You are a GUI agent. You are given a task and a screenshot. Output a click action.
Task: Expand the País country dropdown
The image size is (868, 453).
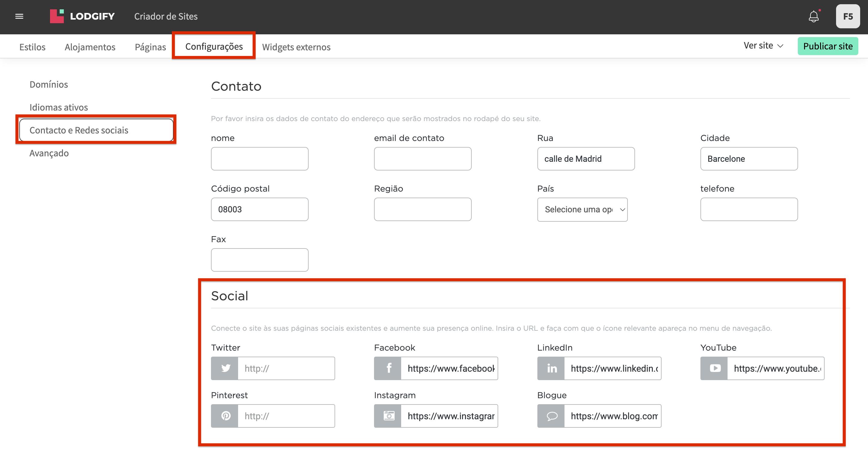tap(582, 209)
